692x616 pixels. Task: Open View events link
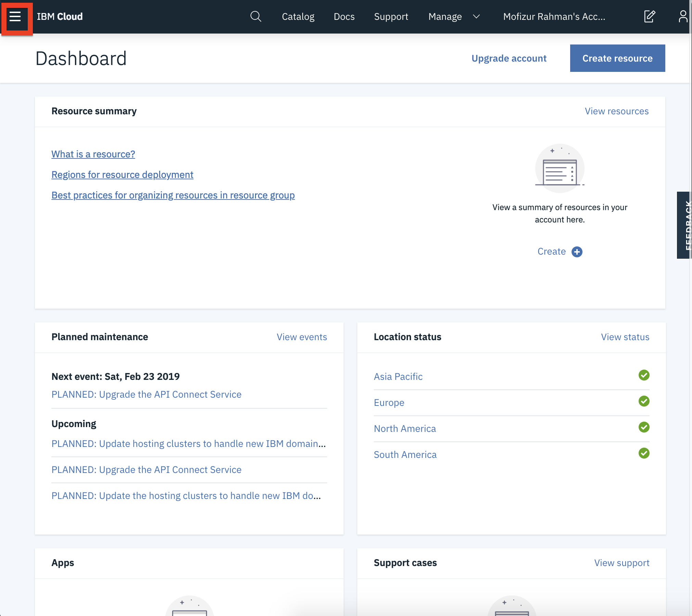(302, 337)
